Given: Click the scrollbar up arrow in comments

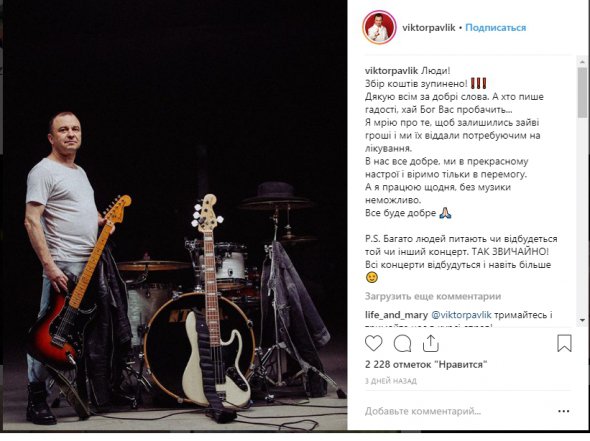Looking at the screenshot, I should tap(582, 61).
